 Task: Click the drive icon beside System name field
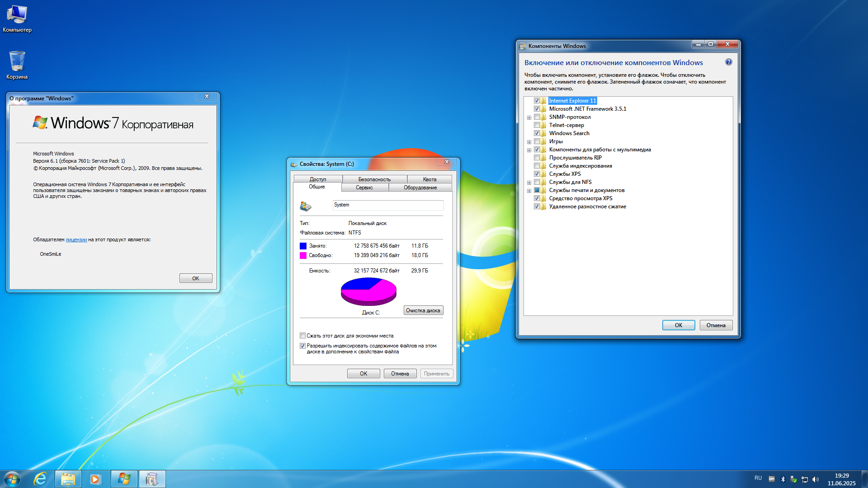click(x=306, y=206)
